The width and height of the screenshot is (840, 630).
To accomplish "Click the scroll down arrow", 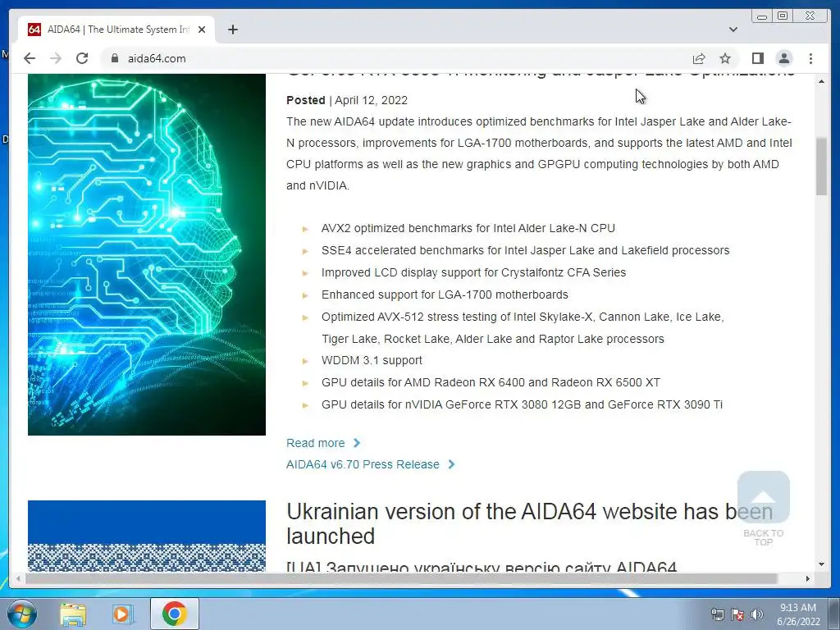I will (821, 564).
